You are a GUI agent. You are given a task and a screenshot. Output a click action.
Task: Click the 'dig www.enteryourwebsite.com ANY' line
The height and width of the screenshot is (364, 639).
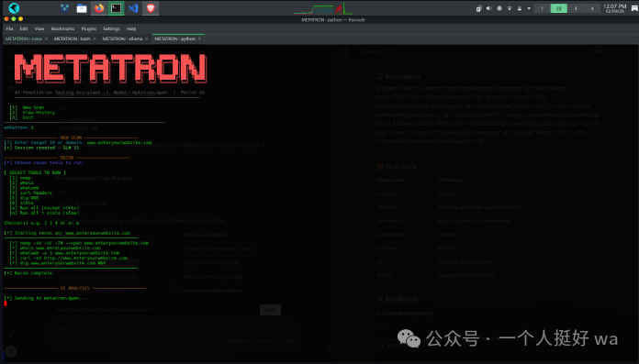click(x=58, y=263)
